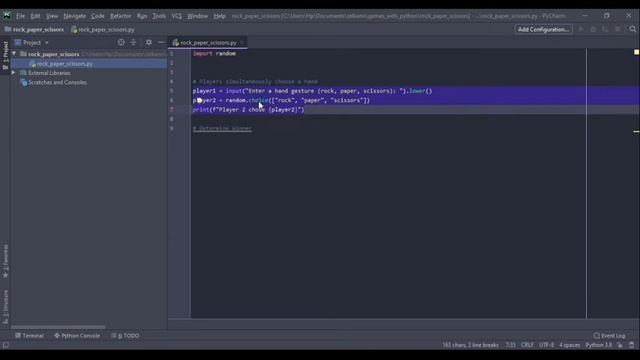Click the Stop square icon
640x360 pixels.
coord(618,29)
